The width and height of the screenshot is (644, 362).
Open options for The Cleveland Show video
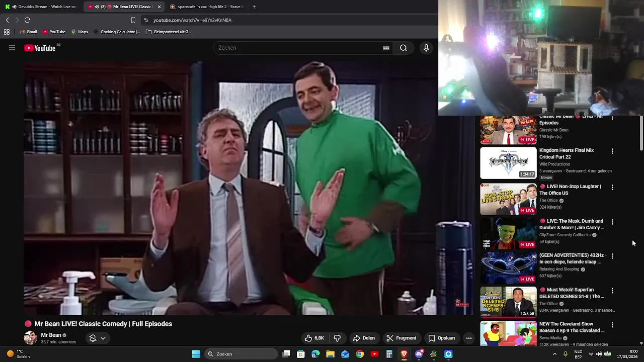coord(612,325)
